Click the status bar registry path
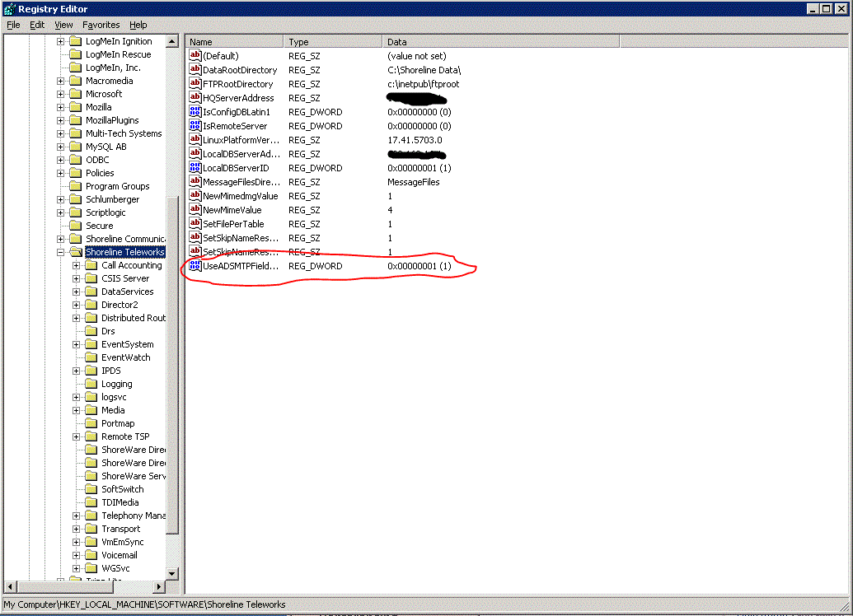853x616 pixels. coord(144,604)
